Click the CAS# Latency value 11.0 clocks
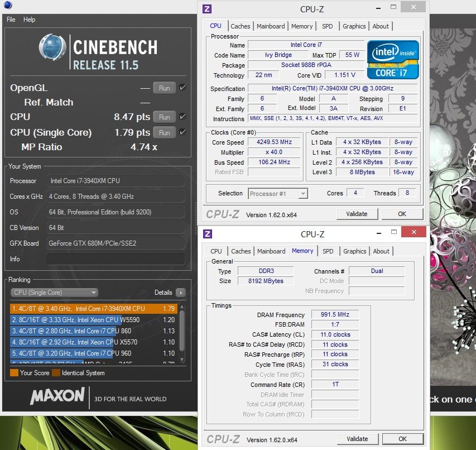This screenshot has width=476, height=450. 335,334
